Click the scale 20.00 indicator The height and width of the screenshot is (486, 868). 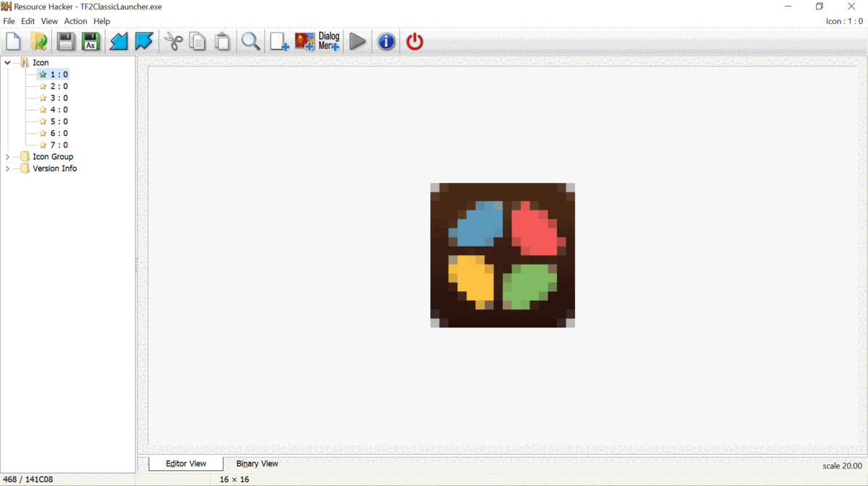(x=842, y=466)
